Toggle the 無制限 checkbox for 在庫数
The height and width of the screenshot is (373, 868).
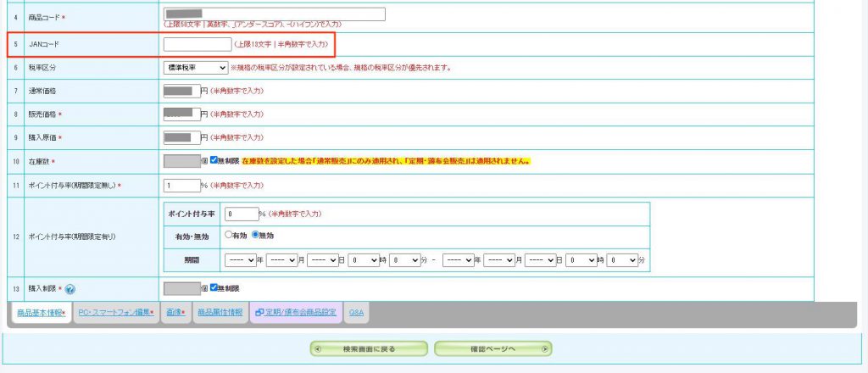tap(214, 160)
